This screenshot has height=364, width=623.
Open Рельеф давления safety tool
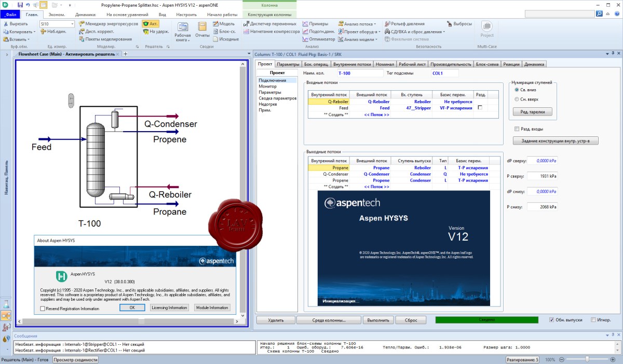click(x=404, y=24)
